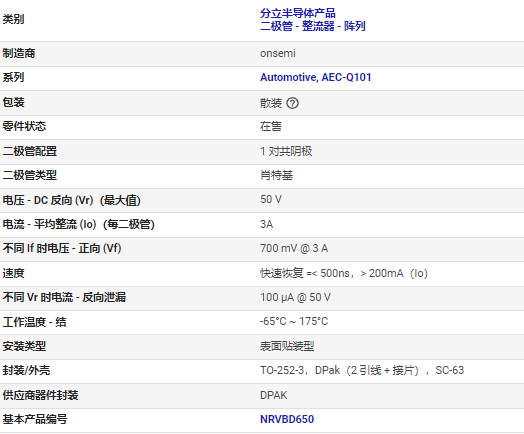Select the onsemi manufacturer value
The image size is (524, 434).
pyautogui.click(x=278, y=53)
